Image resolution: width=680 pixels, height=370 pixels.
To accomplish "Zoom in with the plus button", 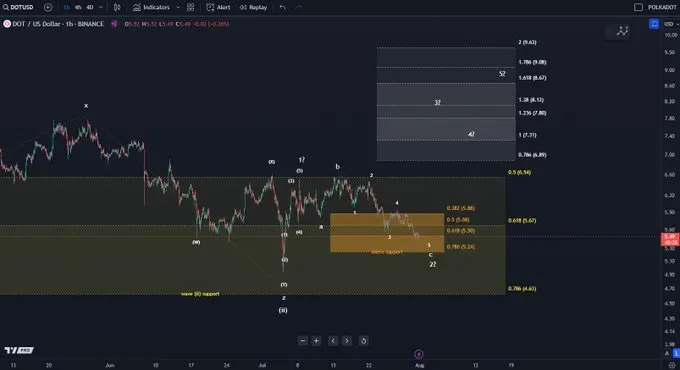I will click(316, 341).
